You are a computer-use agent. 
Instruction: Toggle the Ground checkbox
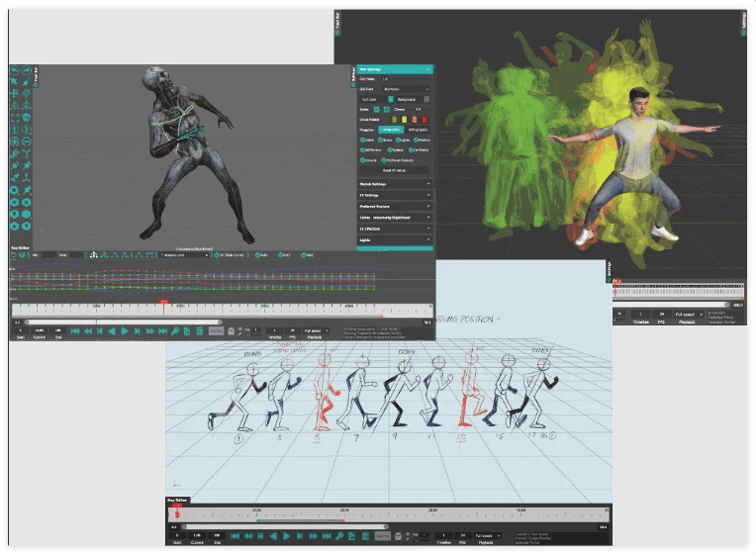[x=362, y=160]
